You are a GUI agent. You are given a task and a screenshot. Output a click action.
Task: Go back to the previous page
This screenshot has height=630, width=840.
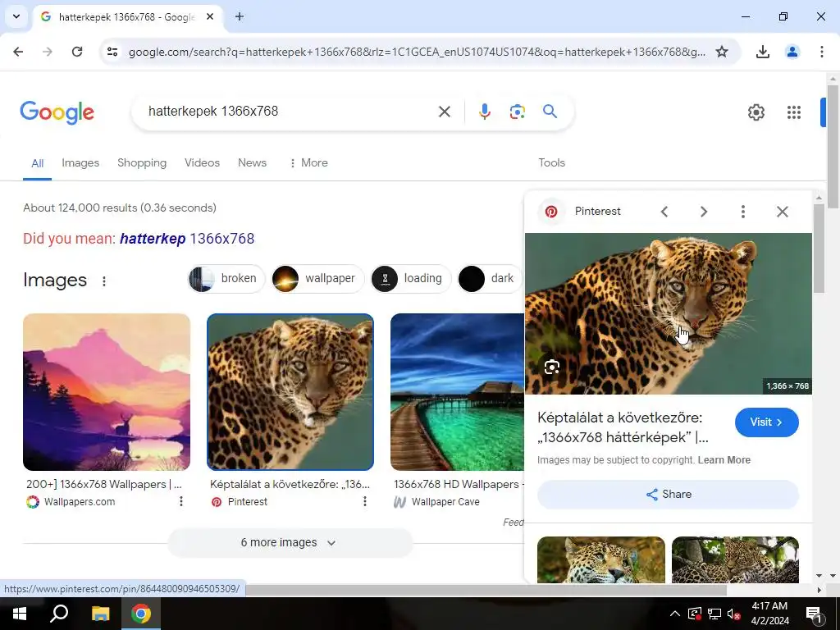tap(18, 52)
